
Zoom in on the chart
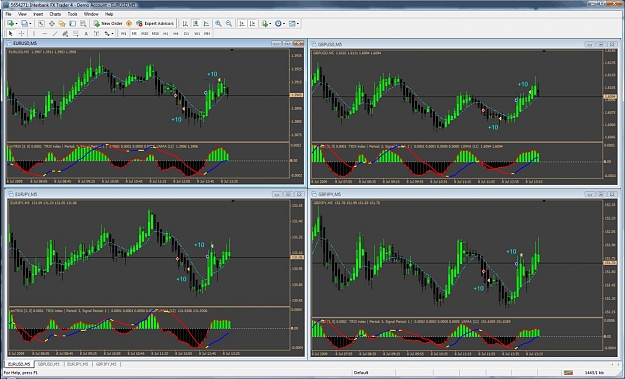[x=218, y=24]
